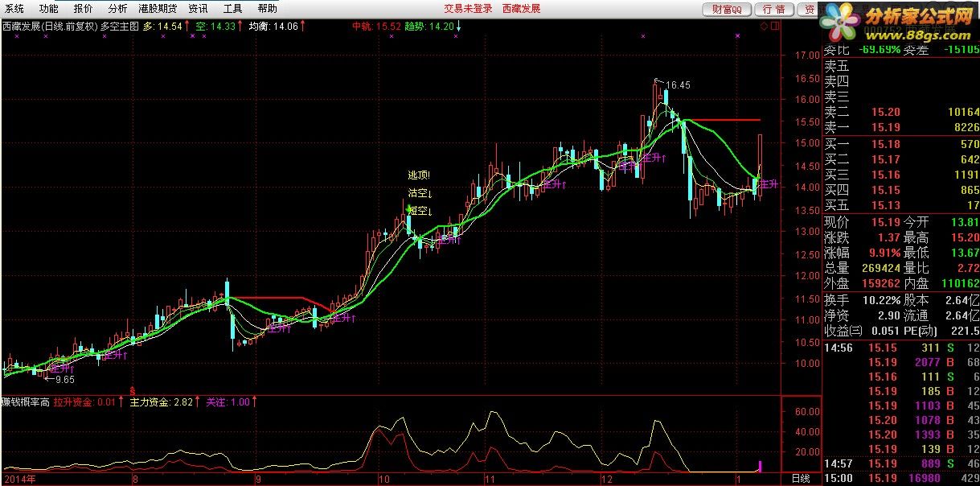Click the 赚钱概率高 sub-indicator name

(x=26, y=401)
